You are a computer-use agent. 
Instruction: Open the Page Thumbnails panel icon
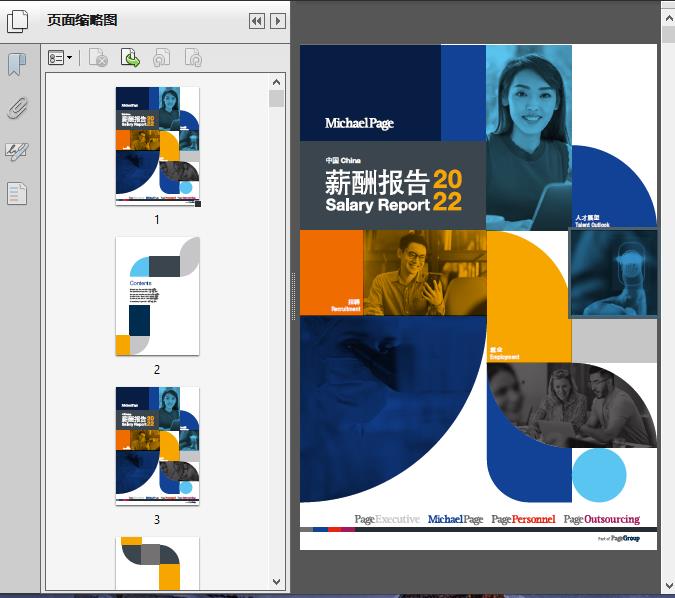(x=17, y=21)
